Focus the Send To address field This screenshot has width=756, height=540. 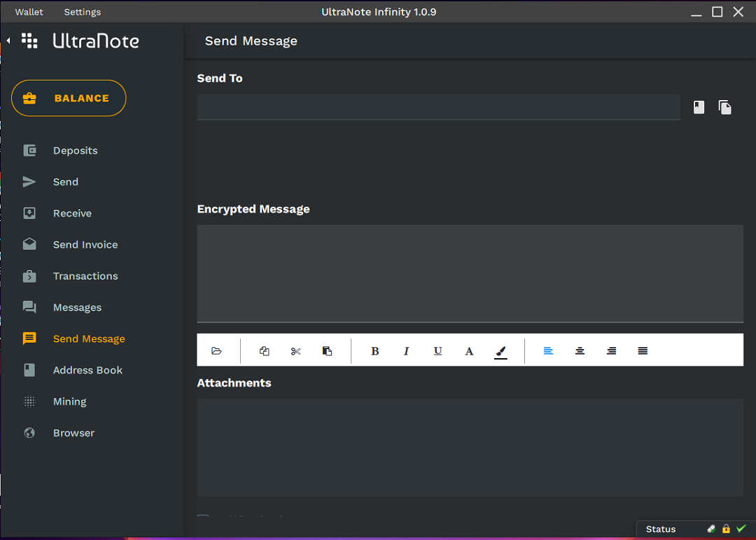439,107
